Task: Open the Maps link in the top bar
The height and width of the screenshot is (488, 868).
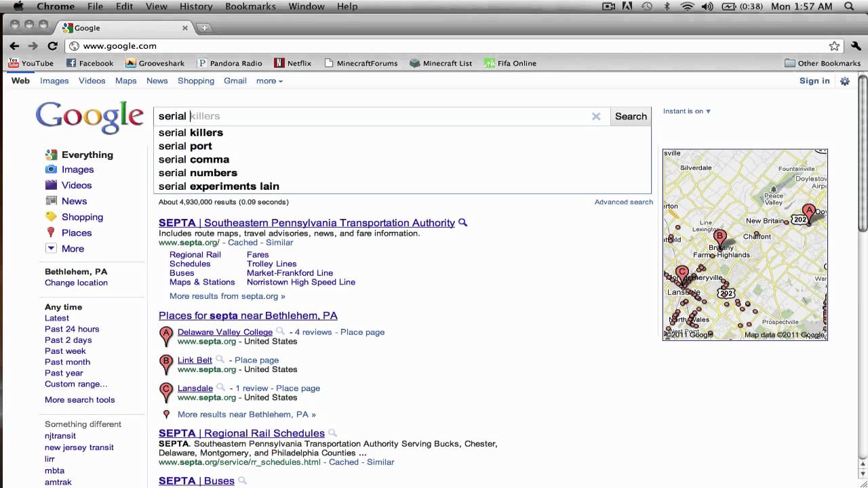Action: click(126, 81)
